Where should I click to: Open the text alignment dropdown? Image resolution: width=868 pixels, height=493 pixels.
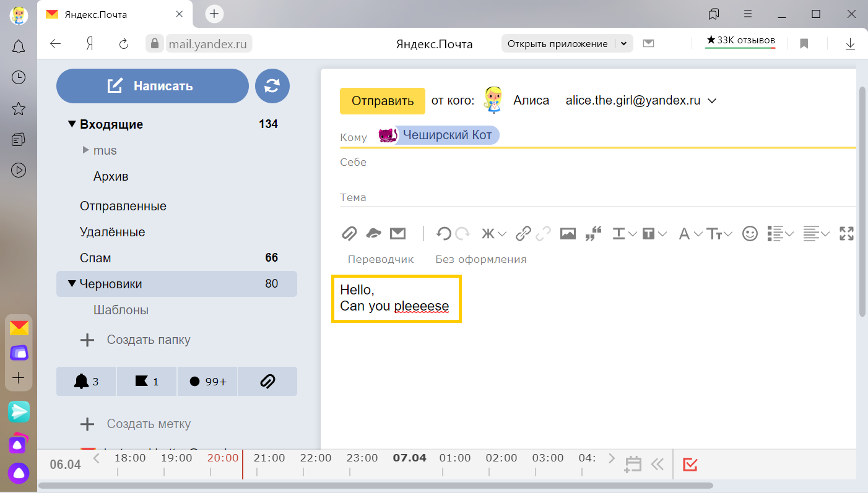(817, 233)
